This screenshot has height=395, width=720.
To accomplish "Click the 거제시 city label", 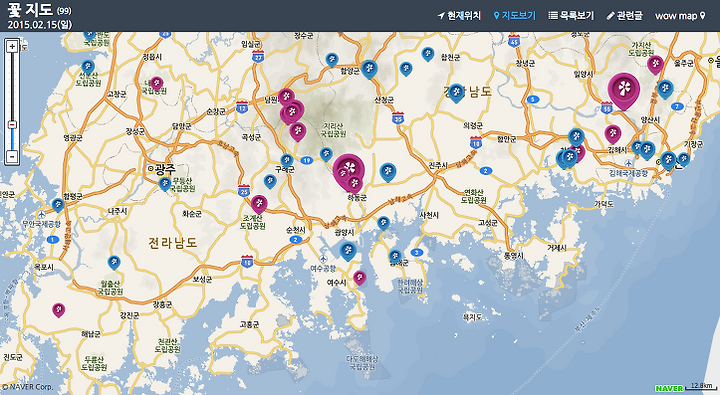I will tap(557, 248).
